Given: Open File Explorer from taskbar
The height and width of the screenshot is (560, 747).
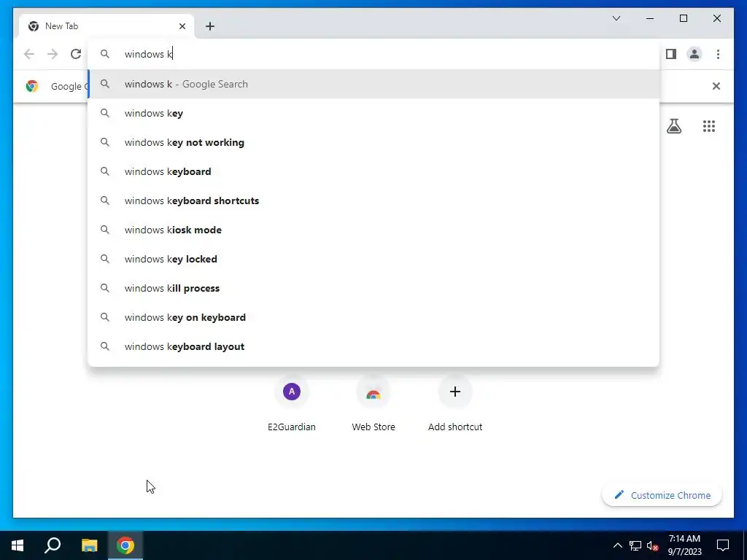Looking at the screenshot, I should click(x=89, y=545).
